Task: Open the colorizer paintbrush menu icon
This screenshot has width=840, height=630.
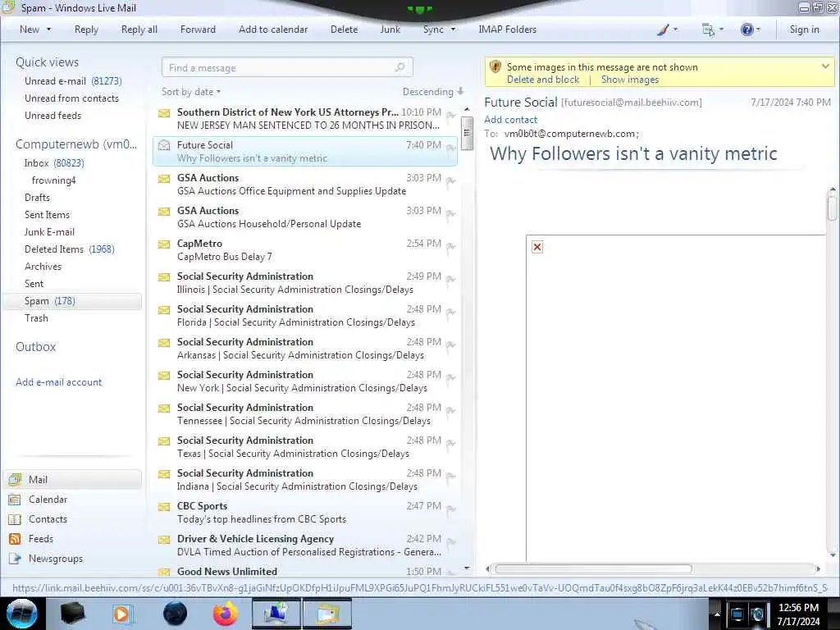Action: click(x=663, y=30)
